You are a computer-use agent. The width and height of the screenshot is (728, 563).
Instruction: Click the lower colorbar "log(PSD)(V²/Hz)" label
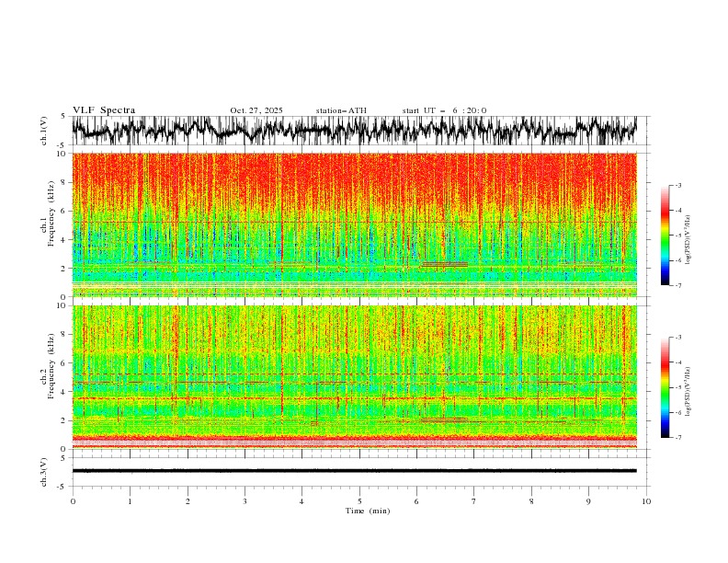(688, 392)
